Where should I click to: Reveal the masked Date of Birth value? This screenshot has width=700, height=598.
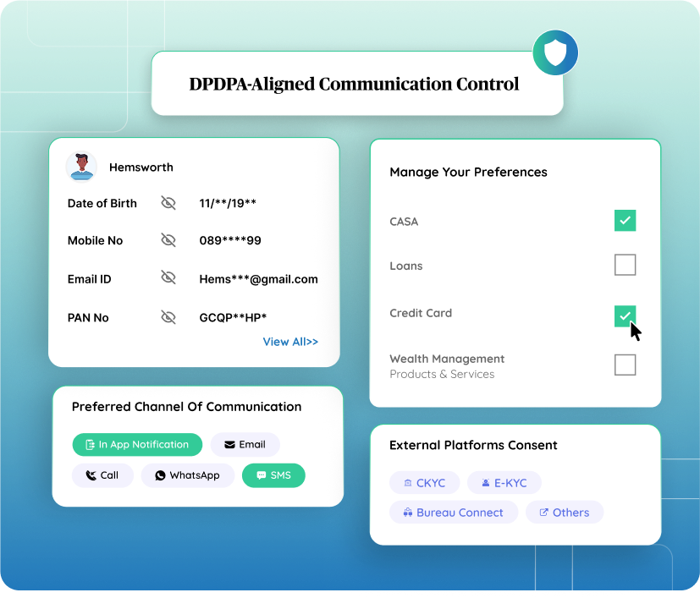(168, 203)
